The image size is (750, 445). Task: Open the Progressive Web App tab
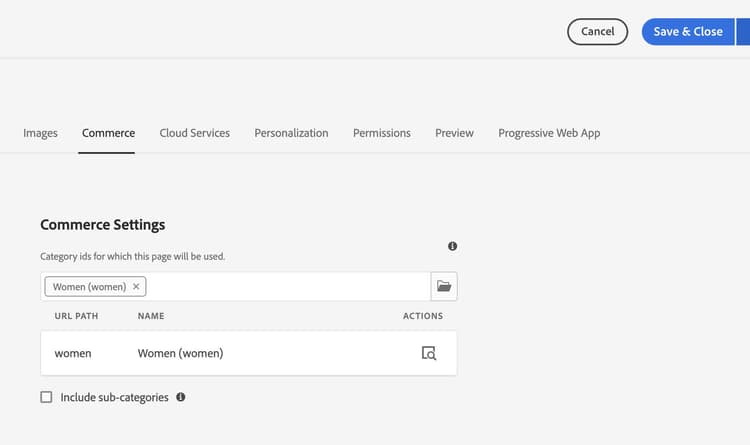pyautogui.click(x=549, y=133)
